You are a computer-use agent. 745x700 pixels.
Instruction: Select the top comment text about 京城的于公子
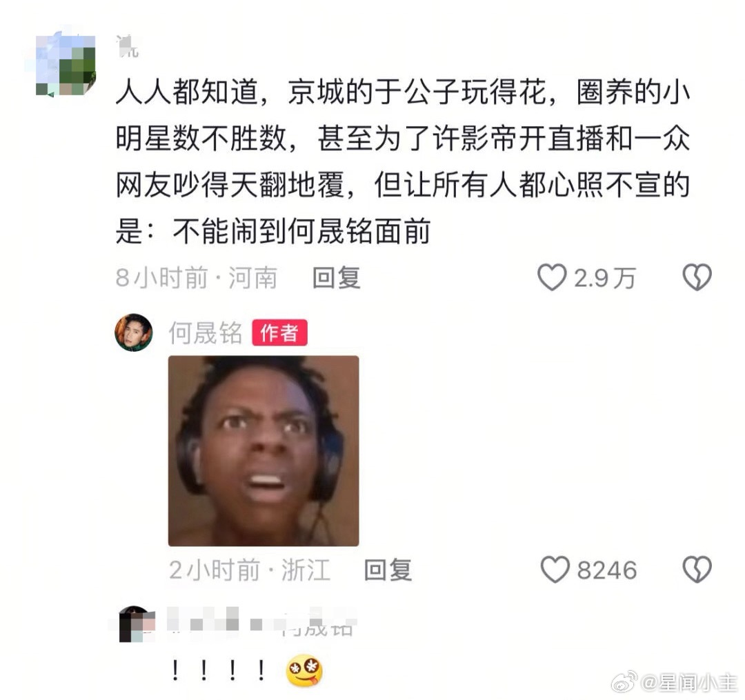pos(403,161)
